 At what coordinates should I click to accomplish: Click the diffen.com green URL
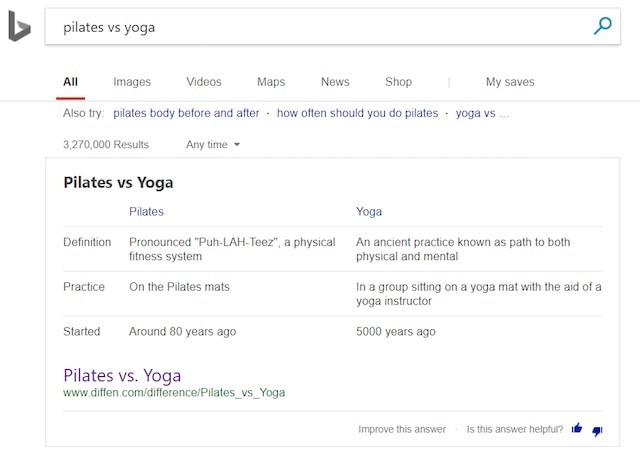[x=174, y=393]
